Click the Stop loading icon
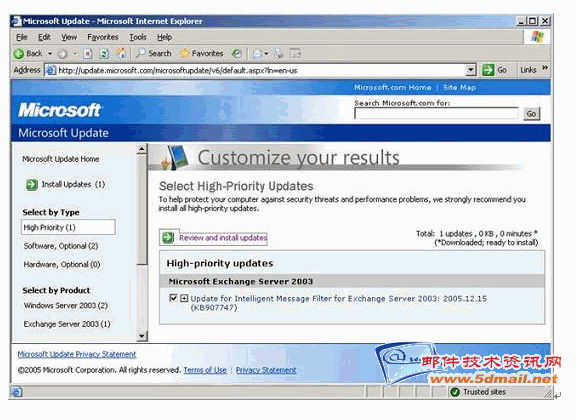Screen dimensions: 576x420 87,54
